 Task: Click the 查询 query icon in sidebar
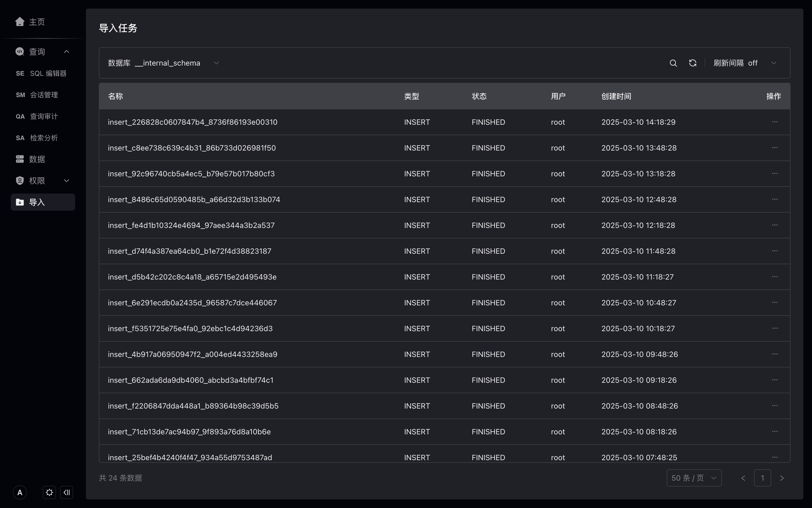(20, 51)
